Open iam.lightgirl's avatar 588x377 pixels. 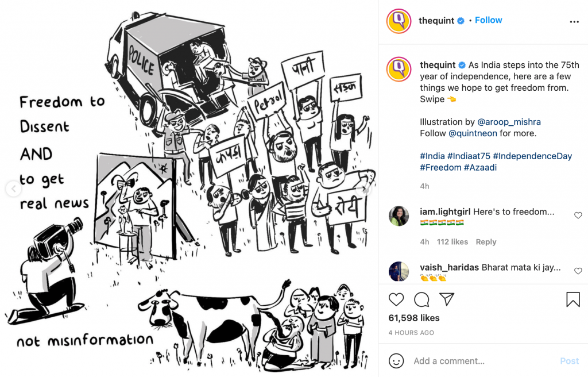pyautogui.click(x=399, y=216)
